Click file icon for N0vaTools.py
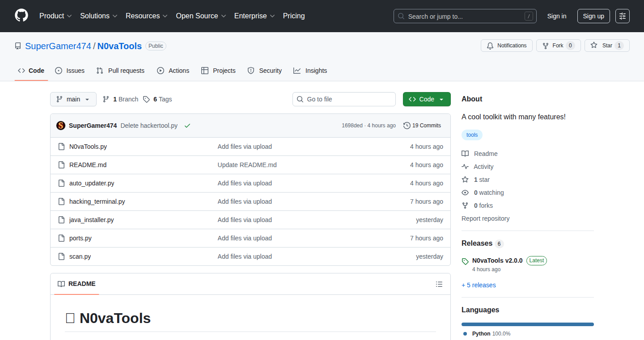This screenshot has width=644, height=340. (62, 147)
